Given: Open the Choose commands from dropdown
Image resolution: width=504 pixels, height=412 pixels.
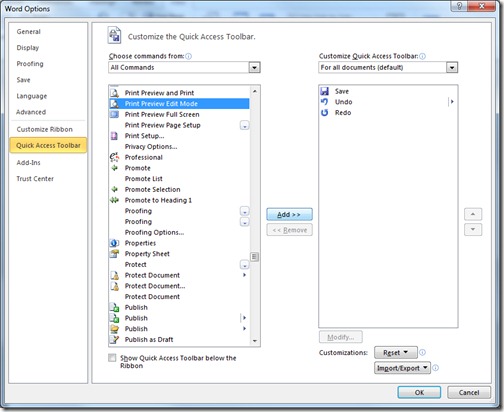Looking at the screenshot, I should tap(254, 68).
